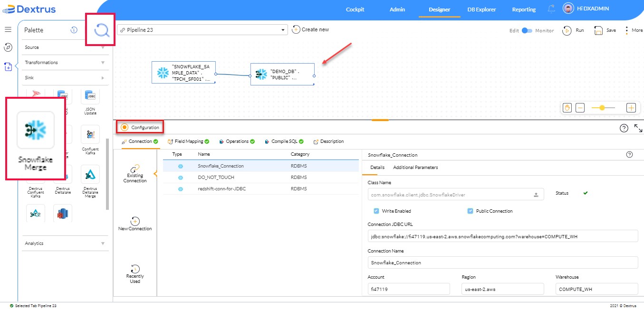Open the hamburger menu top left
Screen dimensions: 644x309
[x=8, y=28]
